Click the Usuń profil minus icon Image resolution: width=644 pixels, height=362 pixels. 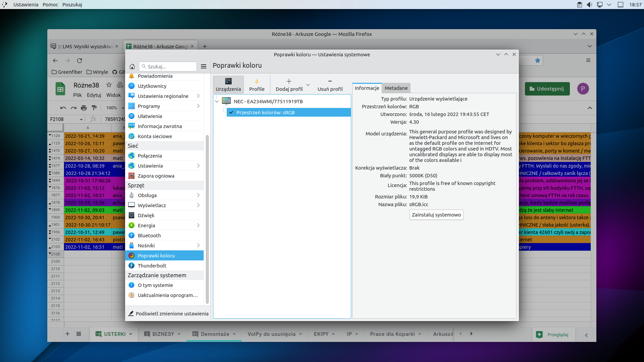pos(330,81)
